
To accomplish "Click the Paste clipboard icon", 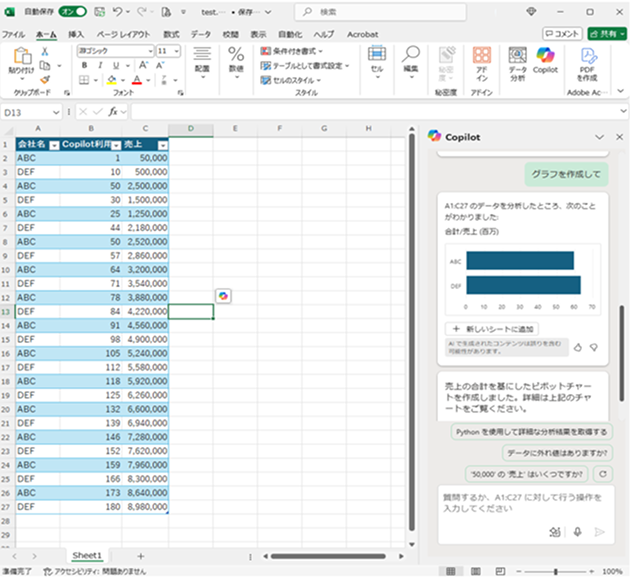I will coord(22,55).
